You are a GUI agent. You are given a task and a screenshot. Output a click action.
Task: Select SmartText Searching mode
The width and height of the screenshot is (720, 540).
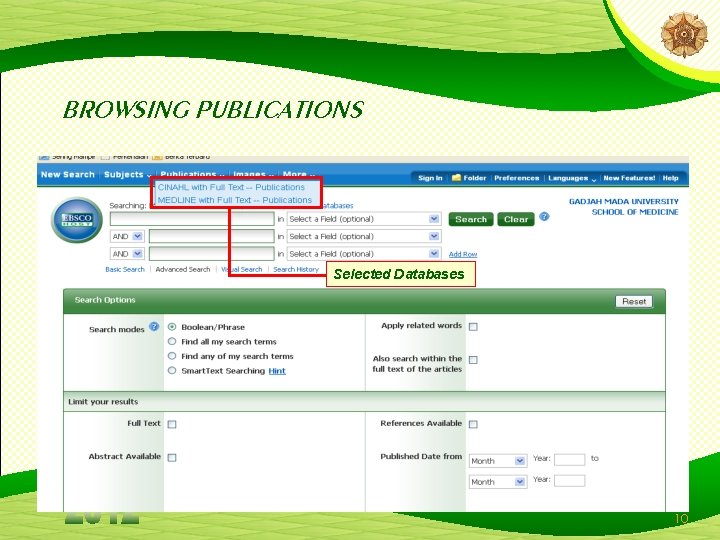(x=172, y=371)
